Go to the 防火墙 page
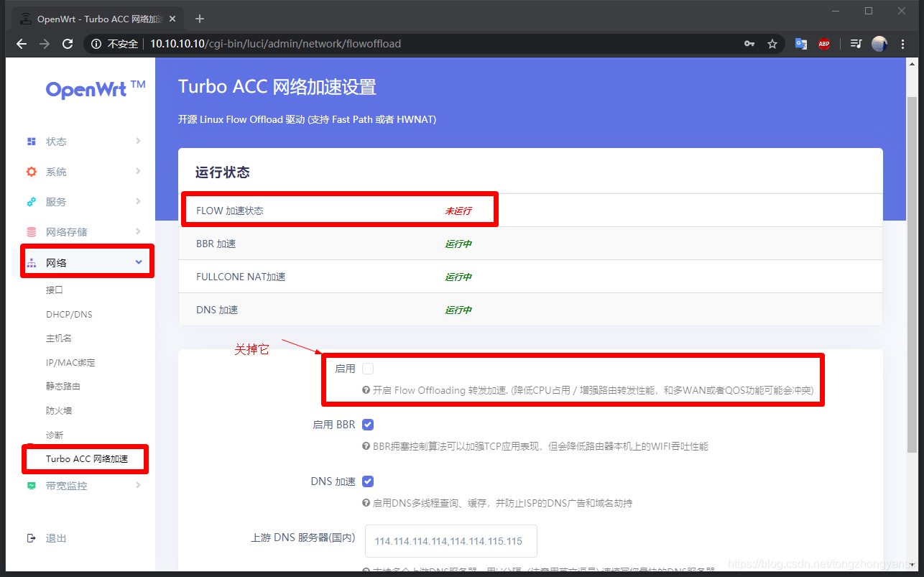 pos(59,411)
